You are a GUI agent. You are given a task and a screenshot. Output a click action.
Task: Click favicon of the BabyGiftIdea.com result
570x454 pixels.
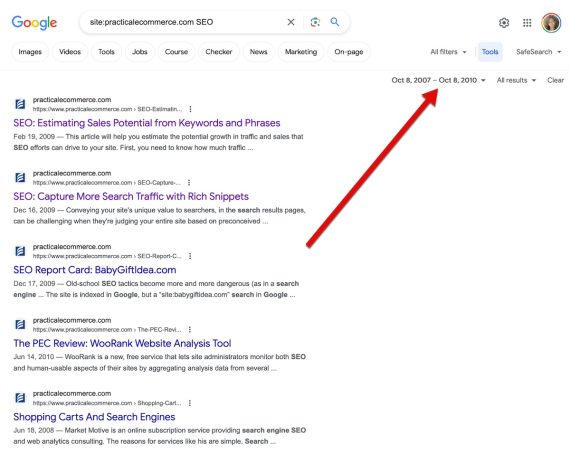coord(20,251)
